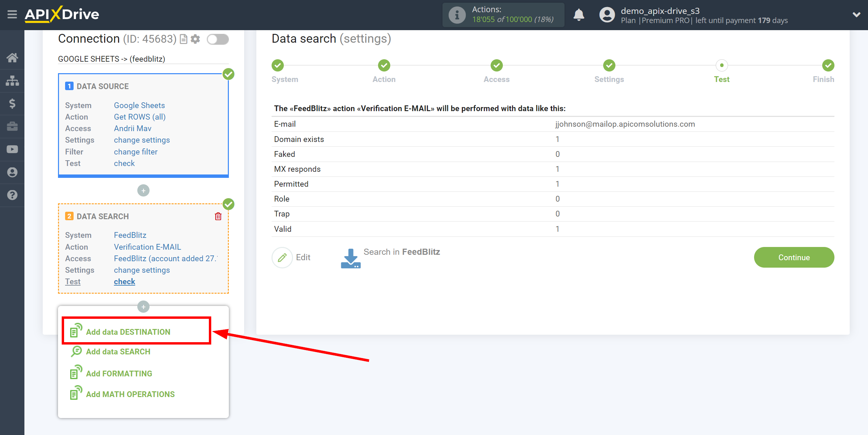
Task: Open the briefcase sidebar icon
Action: [x=12, y=126]
